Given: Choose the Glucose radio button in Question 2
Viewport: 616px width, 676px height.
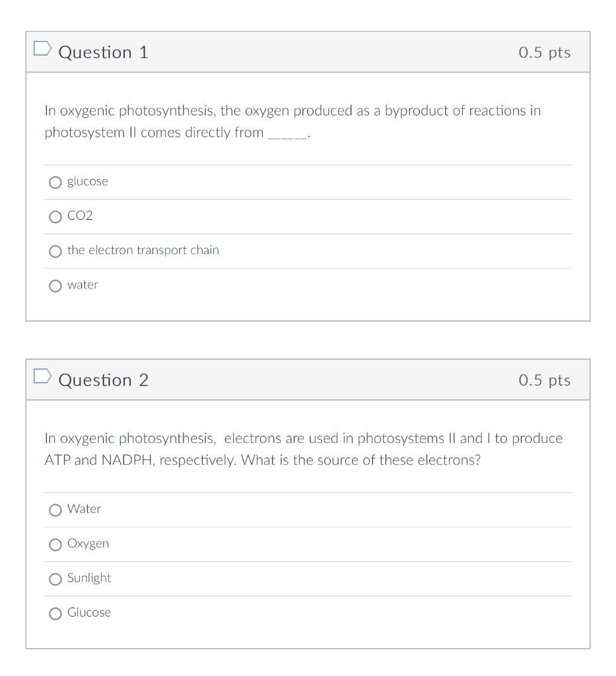Looking at the screenshot, I should point(55,613).
